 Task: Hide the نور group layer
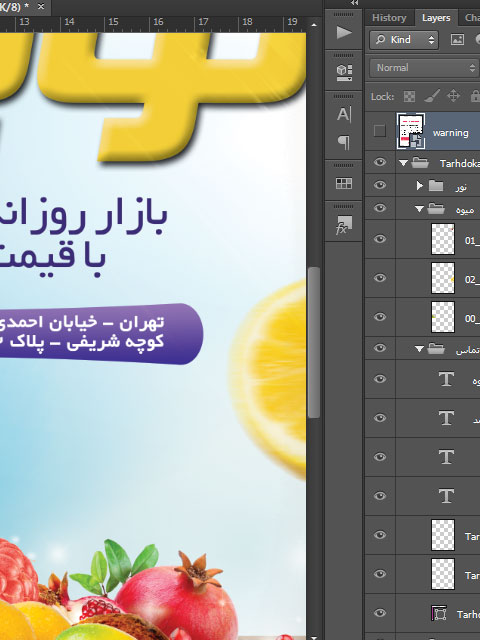(380, 185)
